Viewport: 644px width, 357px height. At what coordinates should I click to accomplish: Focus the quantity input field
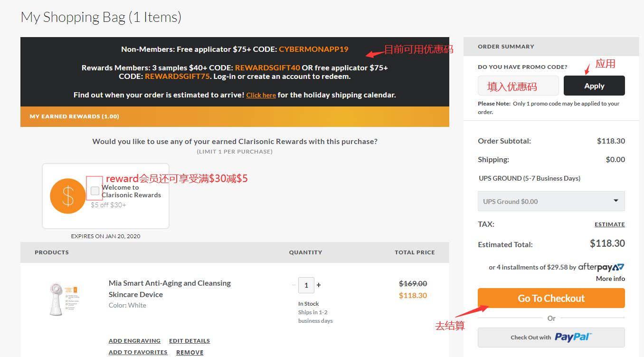coord(306,285)
